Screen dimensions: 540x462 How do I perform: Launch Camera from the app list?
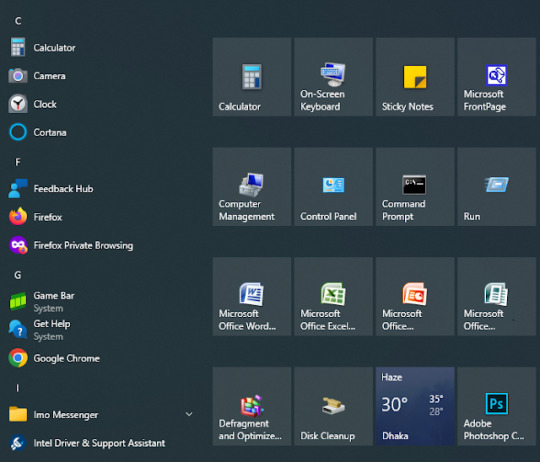pos(100,76)
